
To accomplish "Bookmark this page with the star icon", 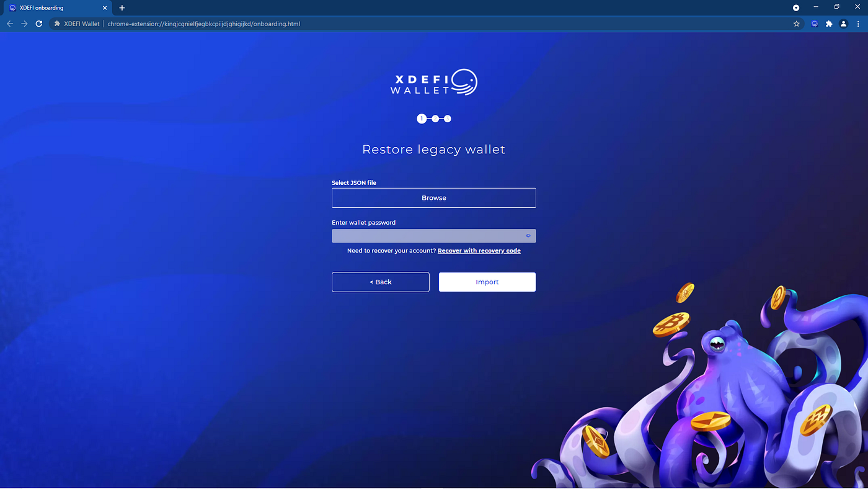I will coord(797,24).
